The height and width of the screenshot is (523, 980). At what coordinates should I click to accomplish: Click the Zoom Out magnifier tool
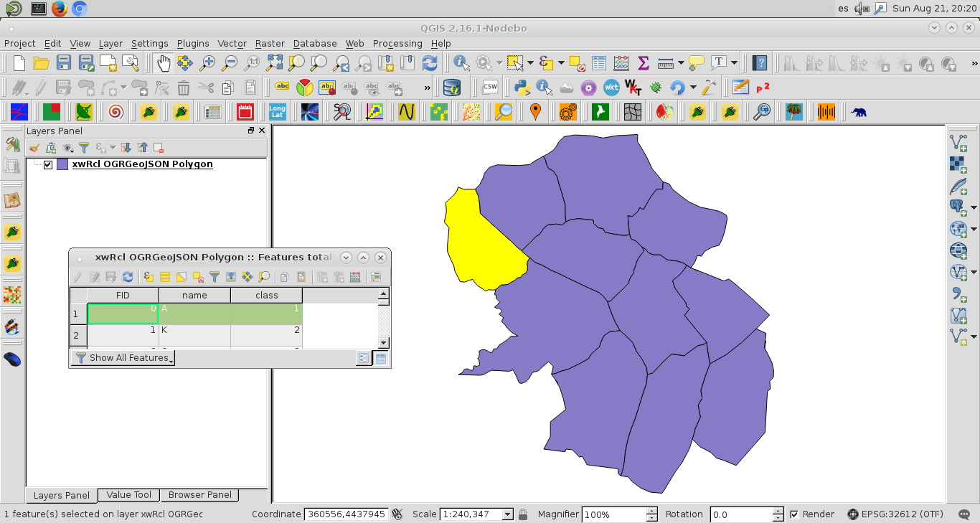[229, 63]
